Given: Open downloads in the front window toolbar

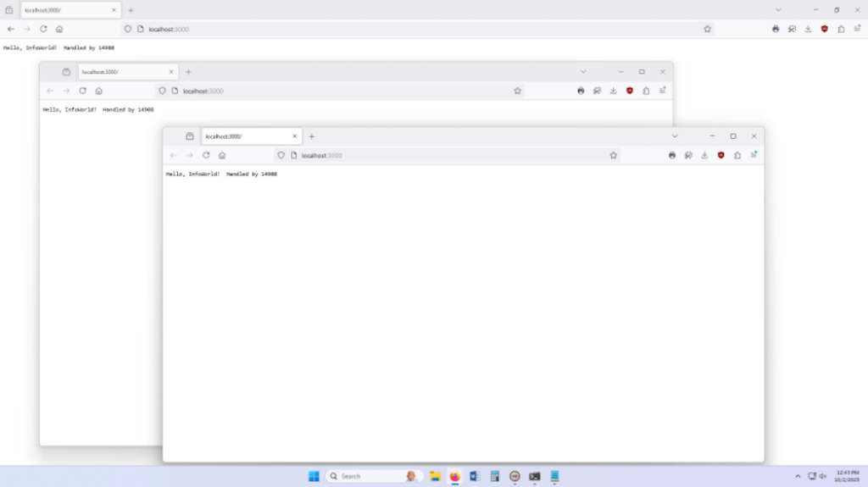Looking at the screenshot, I should [704, 156].
